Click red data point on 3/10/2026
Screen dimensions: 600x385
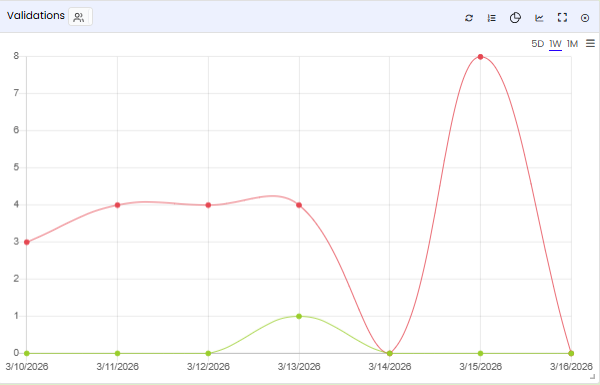(x=27, y=242)
